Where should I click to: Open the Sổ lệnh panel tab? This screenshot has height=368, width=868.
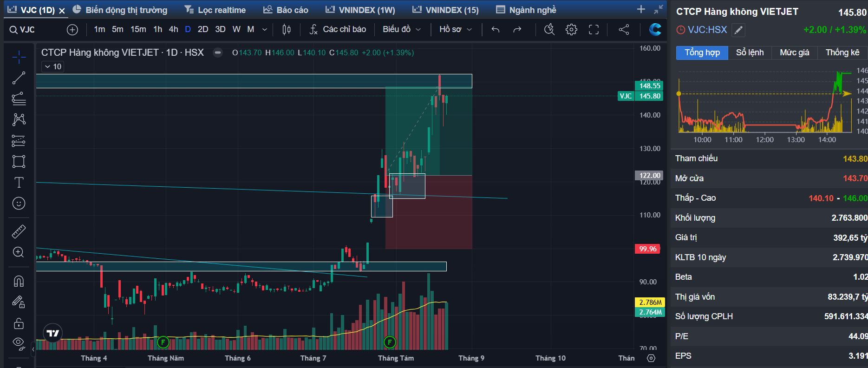(x=750, y=53)
